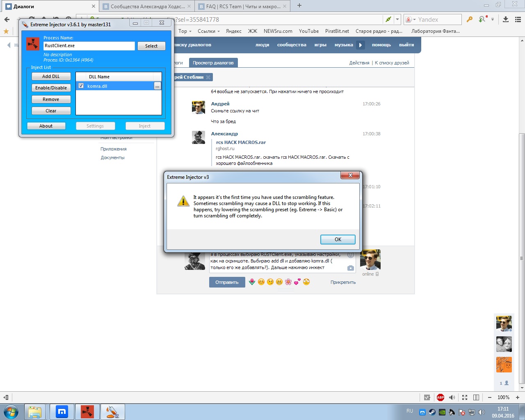Open the Top bookmarks folder dropdown
The image size is (525, 420).
[x=185, y=31]
